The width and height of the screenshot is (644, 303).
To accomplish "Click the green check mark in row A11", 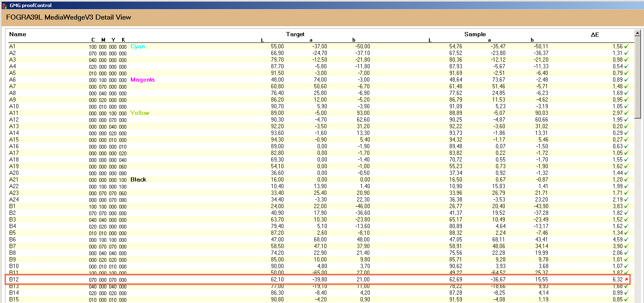I will tap(626, 113).
